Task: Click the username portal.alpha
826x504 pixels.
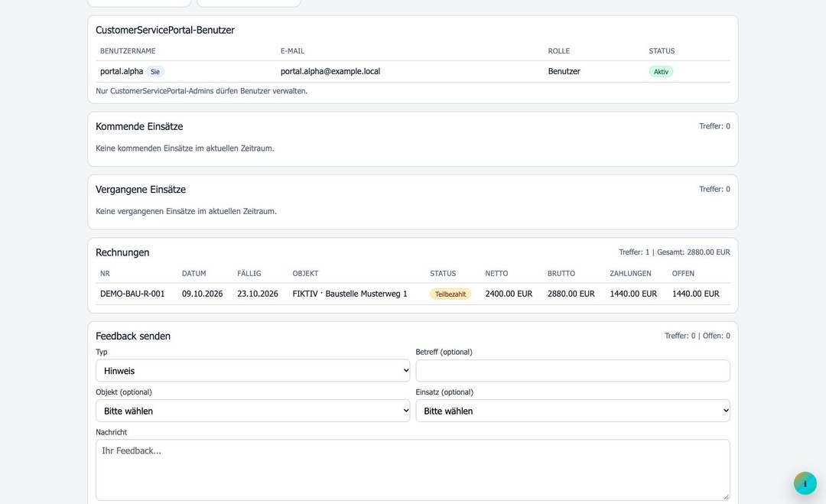Action: 122,72
